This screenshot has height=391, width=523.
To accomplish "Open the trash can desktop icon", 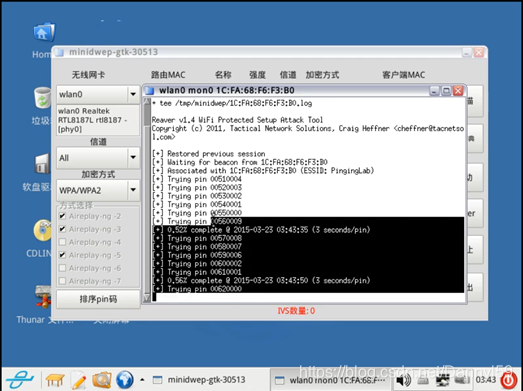I will tap(43, 98).
